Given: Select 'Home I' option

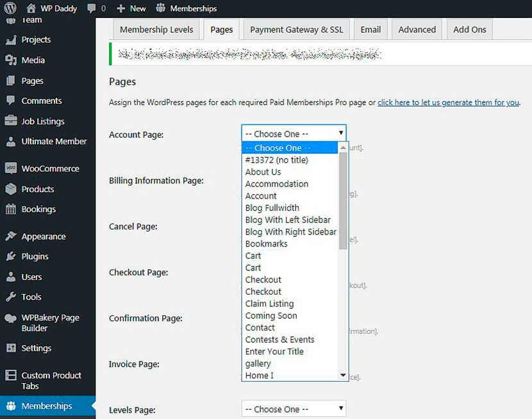Looking at the screenshot, I should (x=290, y=375).
